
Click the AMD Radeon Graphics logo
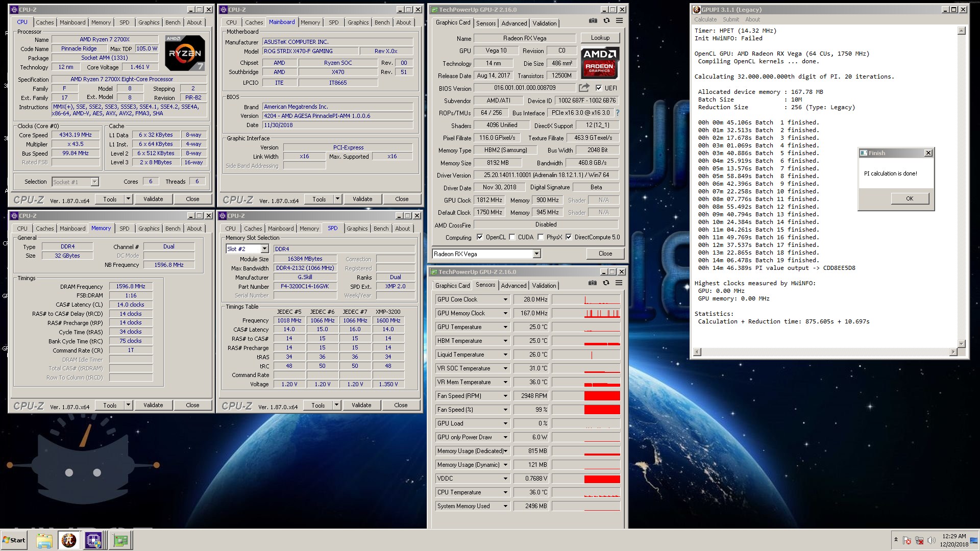pos(599,63)
